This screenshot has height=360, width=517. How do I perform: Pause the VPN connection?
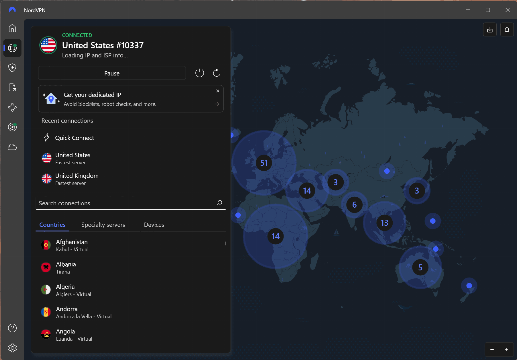112,73
